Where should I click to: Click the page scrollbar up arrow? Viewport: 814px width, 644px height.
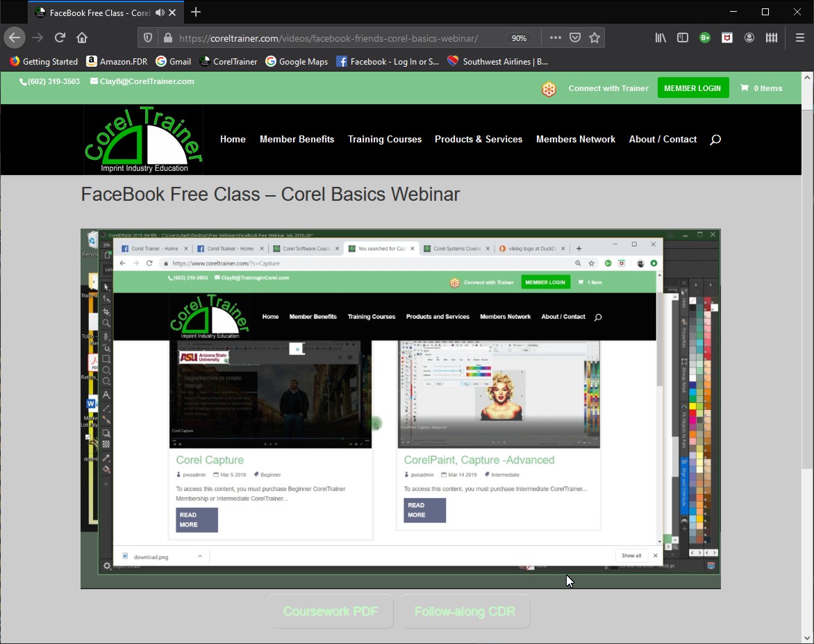coord(807,78)
